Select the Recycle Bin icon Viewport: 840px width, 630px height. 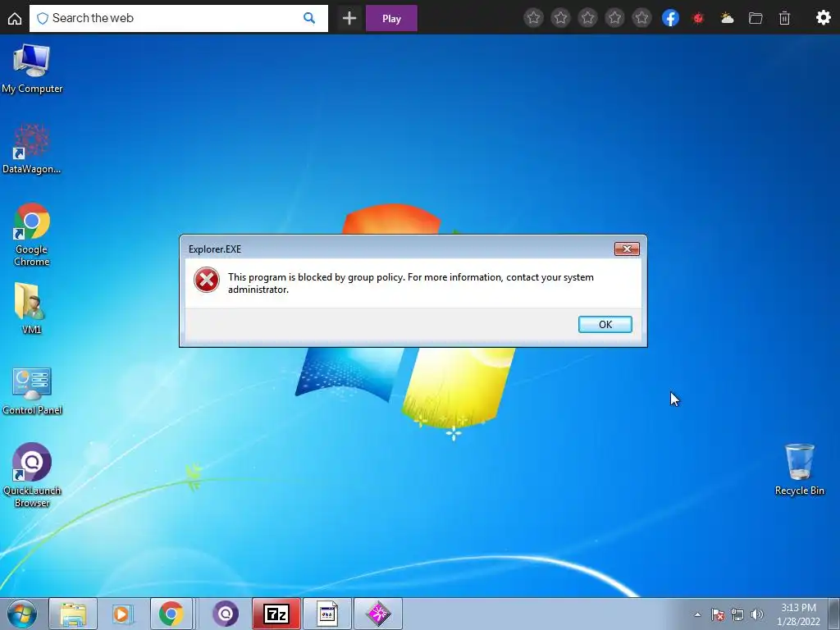click(799, 469)
